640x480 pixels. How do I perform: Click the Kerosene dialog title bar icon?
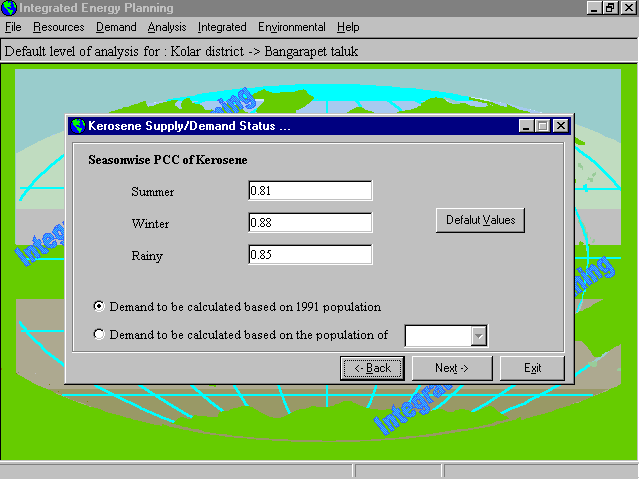pyautogui.click(x=78, y=127)
